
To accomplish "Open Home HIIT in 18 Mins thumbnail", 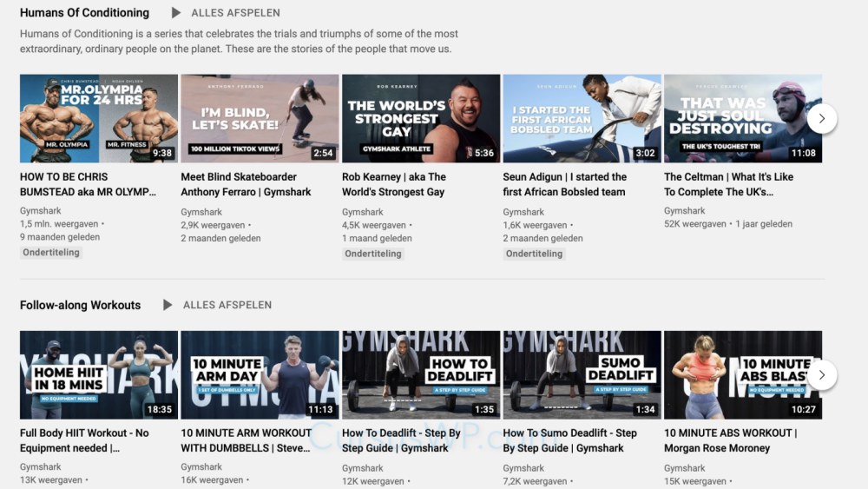I will tap(99, 375).
